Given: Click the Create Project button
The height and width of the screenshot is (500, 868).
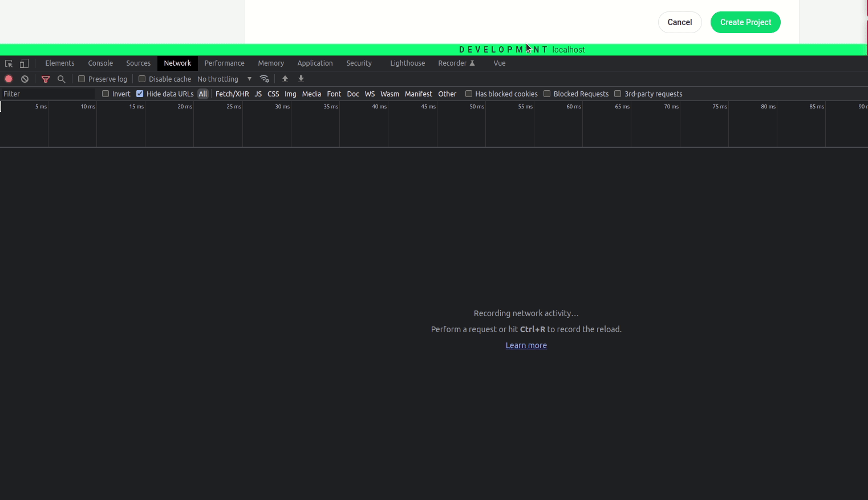Looking at the screenshot, I should [745, 22].
